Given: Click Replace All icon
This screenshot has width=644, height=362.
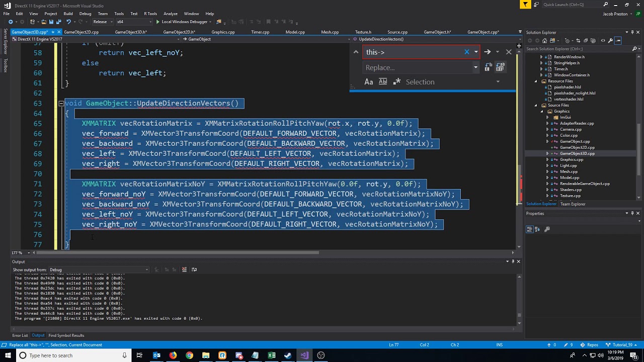Looking at the screenshot, I should (500, 67).
